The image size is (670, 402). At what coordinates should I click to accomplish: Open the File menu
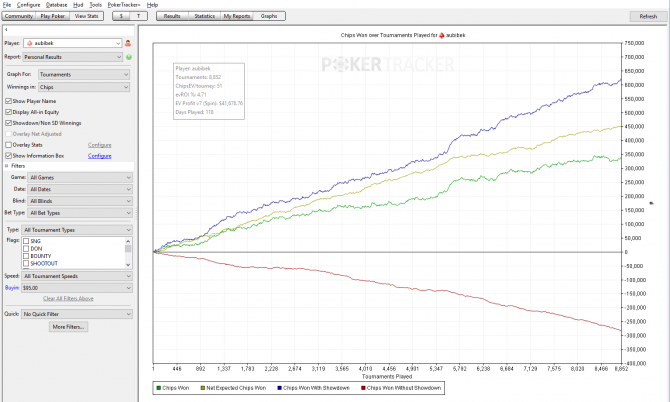tap(7, 5)
